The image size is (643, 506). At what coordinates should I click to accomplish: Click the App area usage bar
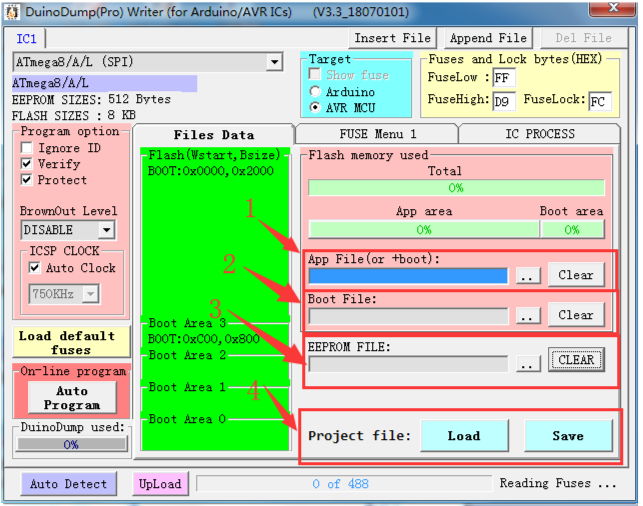tap(424, 230)
